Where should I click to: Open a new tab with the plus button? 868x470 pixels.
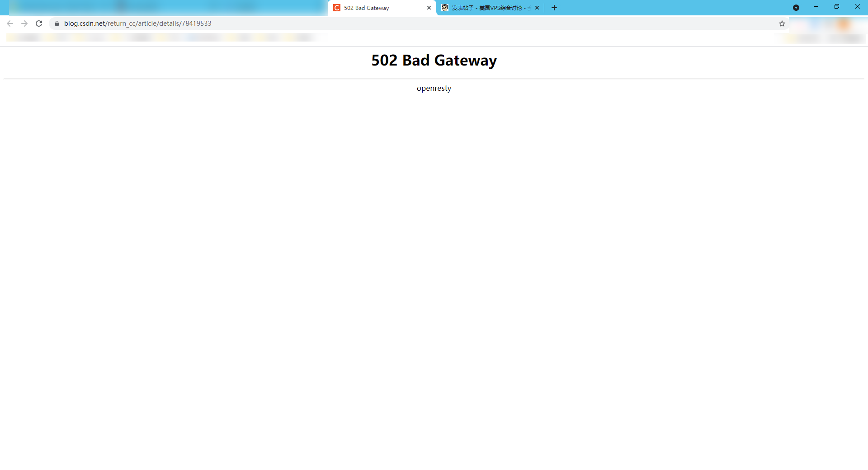pyautogui.click(x=554, y=8)
